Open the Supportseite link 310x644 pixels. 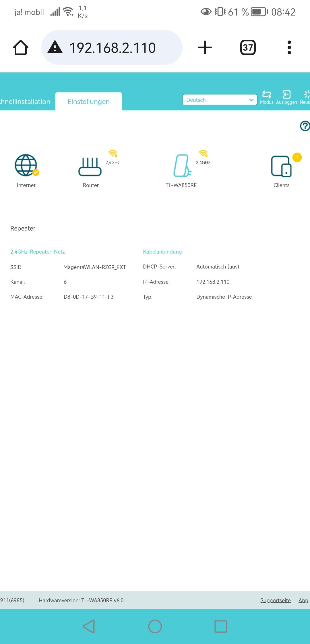click(276, 600)
